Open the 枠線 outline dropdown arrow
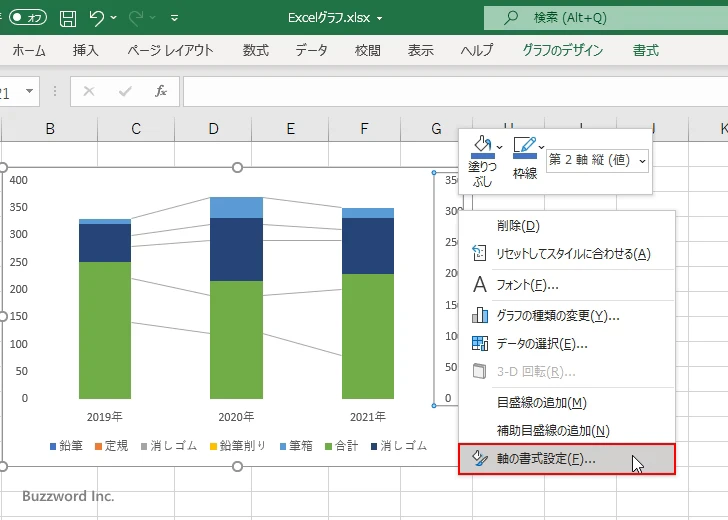Viewport: 728px width, 520px height. click(x=541, y=147)
